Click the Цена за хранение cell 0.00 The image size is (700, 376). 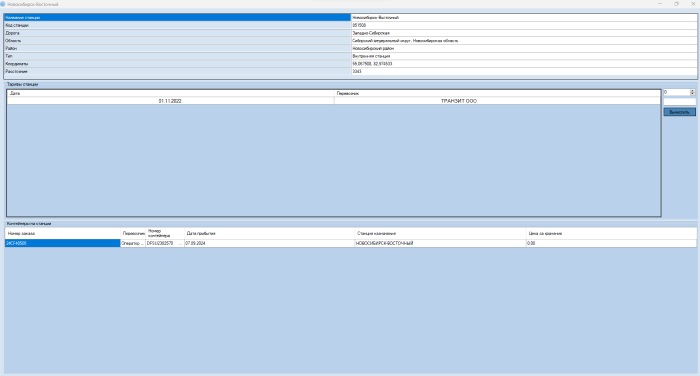click(x=611, y=243)
